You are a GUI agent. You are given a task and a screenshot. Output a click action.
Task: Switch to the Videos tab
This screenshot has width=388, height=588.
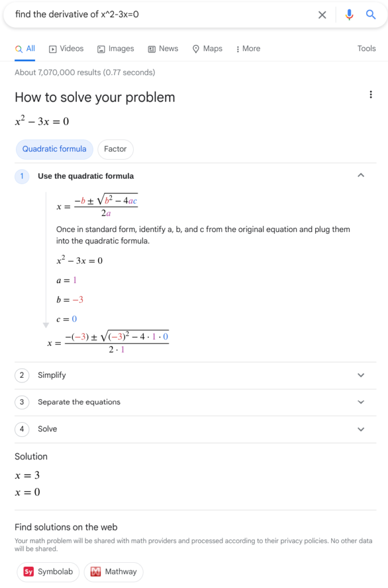67,49
